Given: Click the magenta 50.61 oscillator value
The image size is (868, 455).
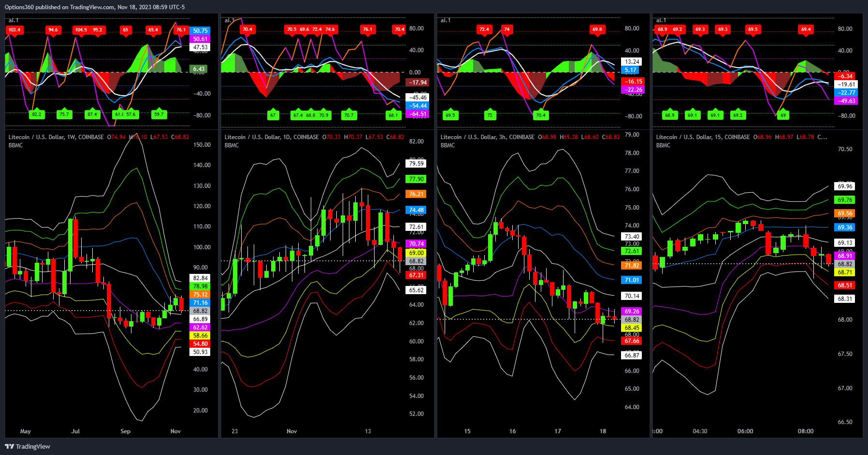Looking at the screenshot, I should (200, 39).
